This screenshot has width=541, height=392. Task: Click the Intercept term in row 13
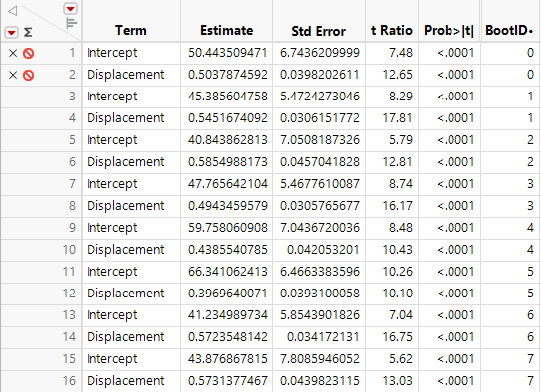[111, 315]
